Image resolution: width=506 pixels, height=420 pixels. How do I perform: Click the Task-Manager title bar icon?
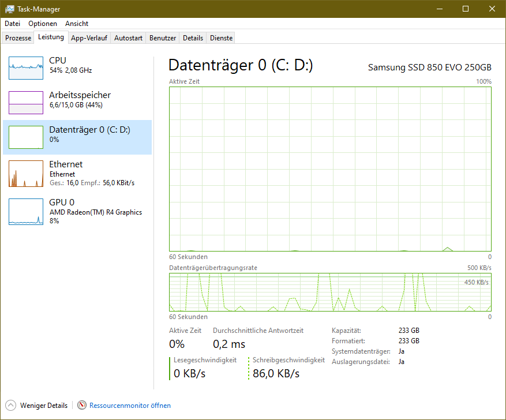click(x=10, y=9)
